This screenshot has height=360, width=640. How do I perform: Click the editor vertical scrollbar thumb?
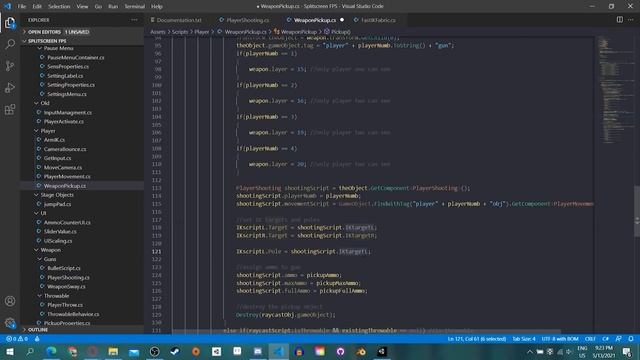(x=637, y=211)
